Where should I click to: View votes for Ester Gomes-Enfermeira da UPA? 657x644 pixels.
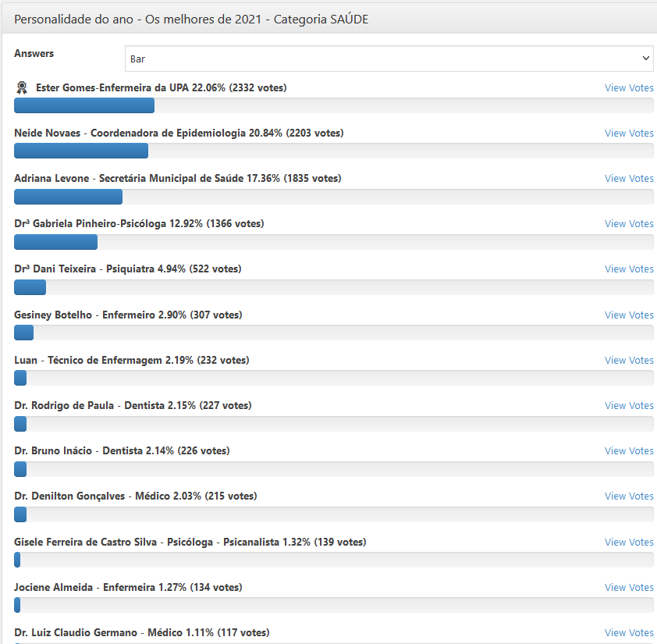(x=628, y=87)
